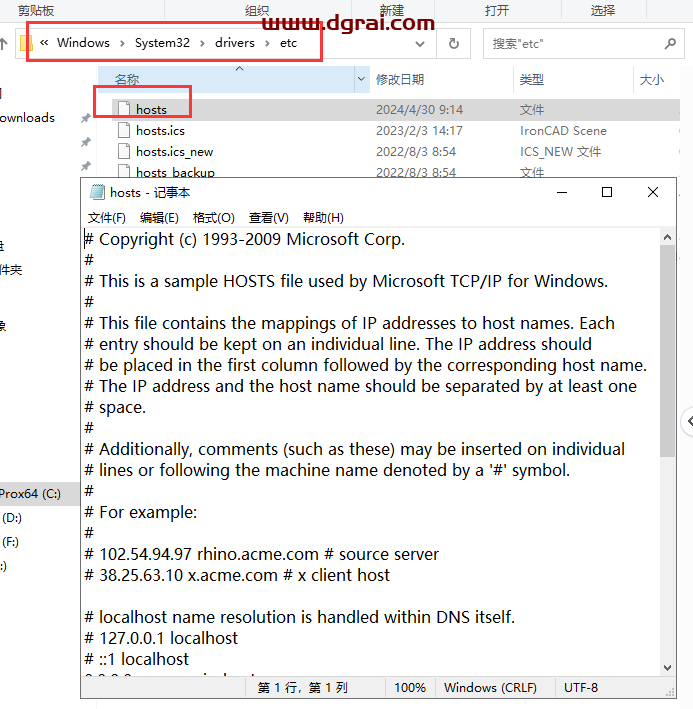Go to drivers folder in breadcrumb

pos(235,43)
